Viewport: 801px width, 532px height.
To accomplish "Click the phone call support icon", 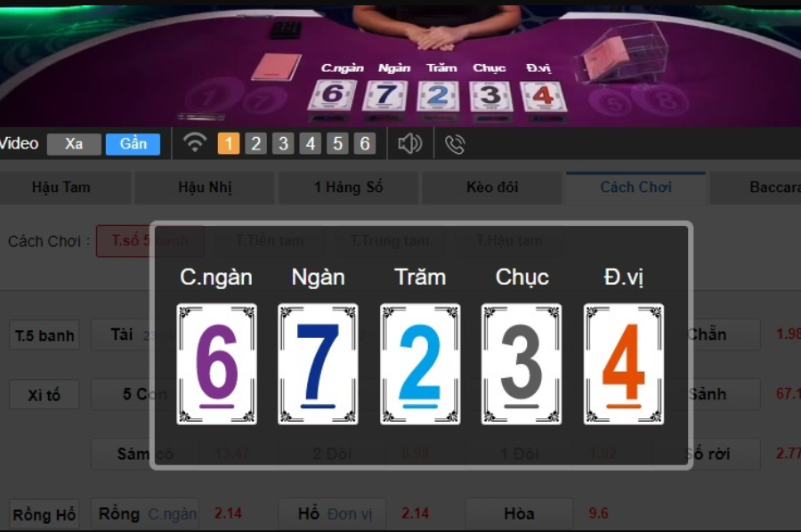I will [455, 144].
